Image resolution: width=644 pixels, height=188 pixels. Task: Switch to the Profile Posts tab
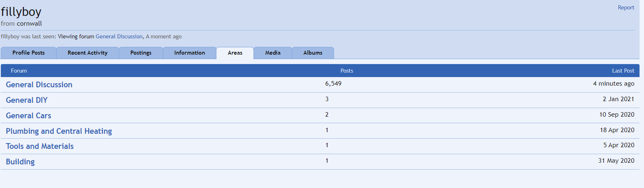[x=28, y=53]
